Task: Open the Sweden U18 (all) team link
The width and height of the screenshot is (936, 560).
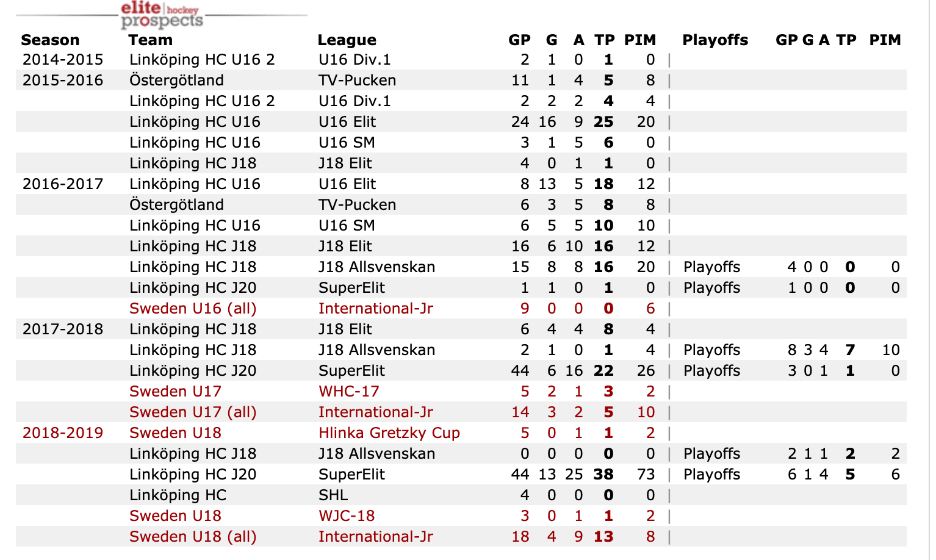Action: [x=193, y=537]
